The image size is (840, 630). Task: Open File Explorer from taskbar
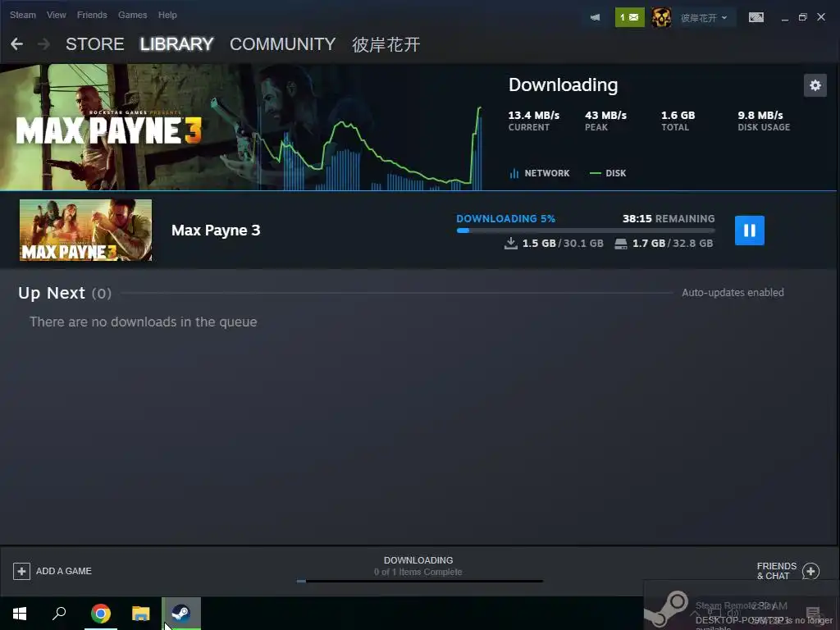141,614
